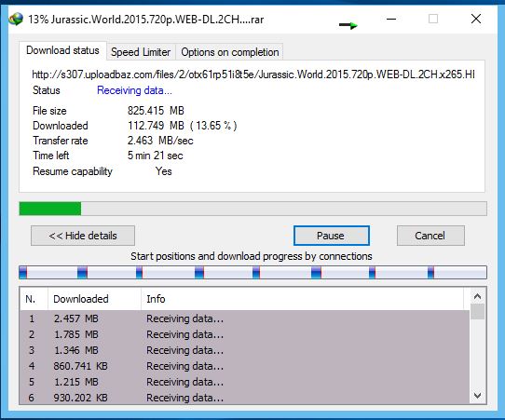Minimize the download window
Image resolution: width=505 pixels, height=420 pixels.
391,19
